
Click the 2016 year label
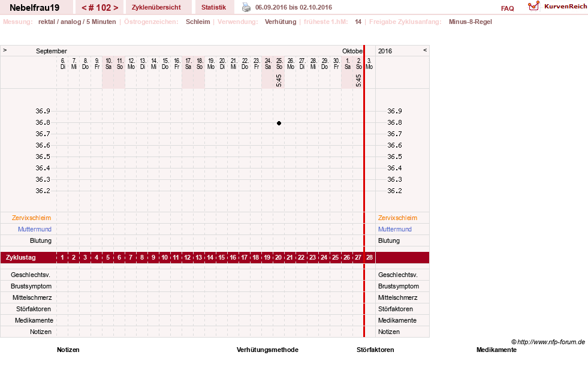point(385,51)
